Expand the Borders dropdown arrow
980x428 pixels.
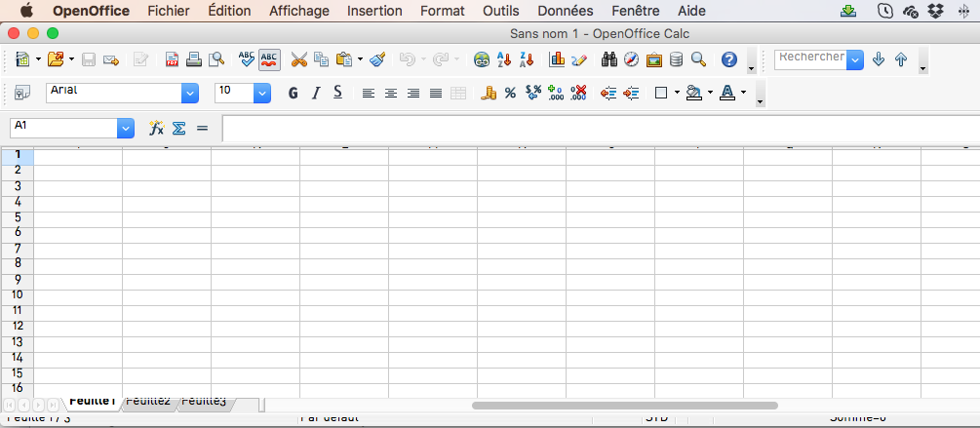pos(677,93)
